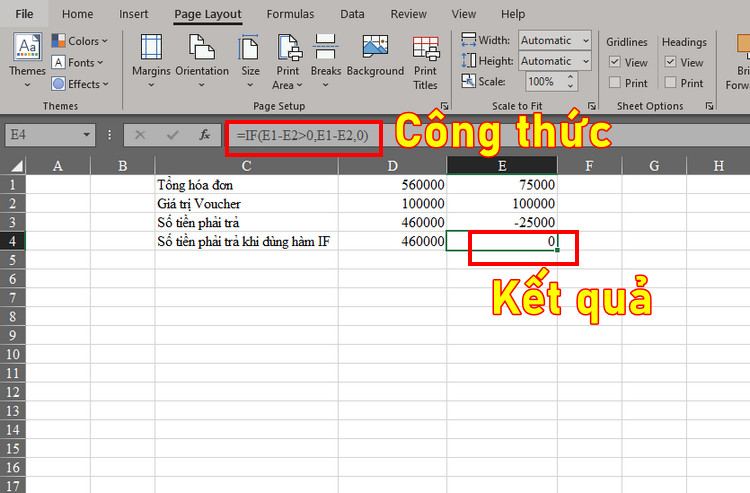Open the Breaks menu
750x493 pixels.
326,61
